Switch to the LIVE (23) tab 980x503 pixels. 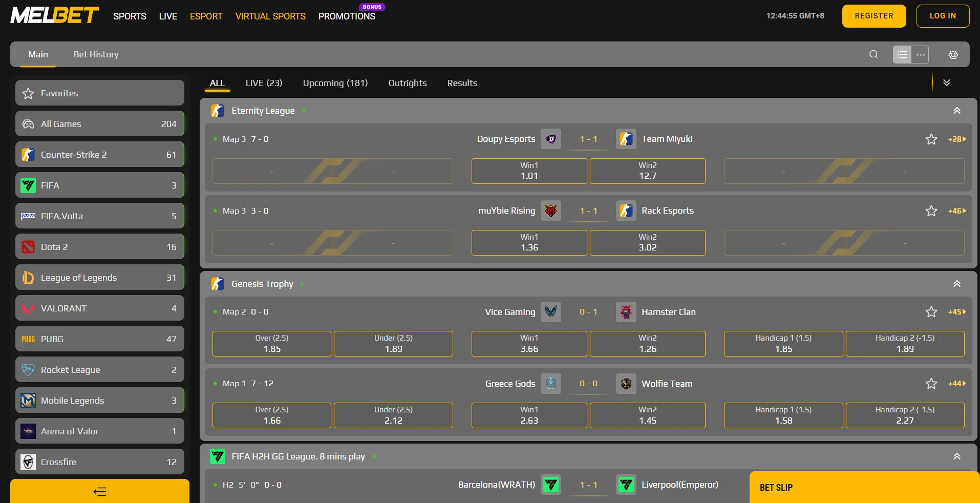pyautogui.click(x=264, y=83)
